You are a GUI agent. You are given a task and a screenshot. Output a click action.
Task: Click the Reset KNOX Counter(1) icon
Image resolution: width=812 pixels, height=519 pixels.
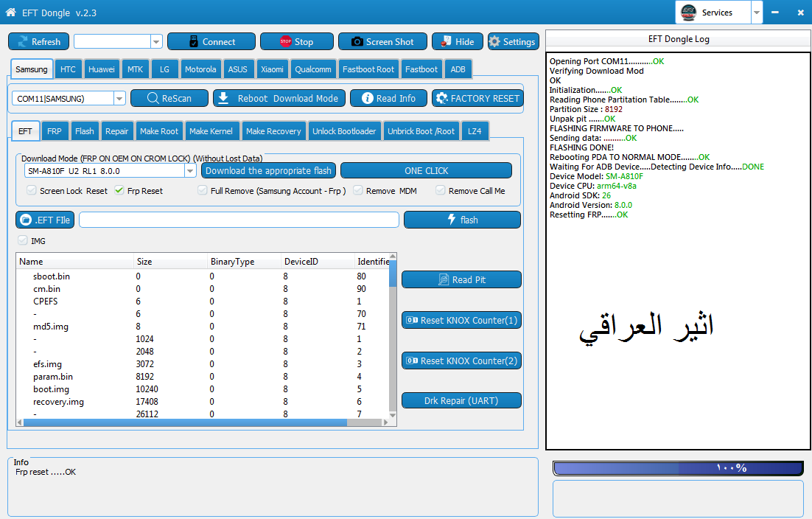coord(412,320)
